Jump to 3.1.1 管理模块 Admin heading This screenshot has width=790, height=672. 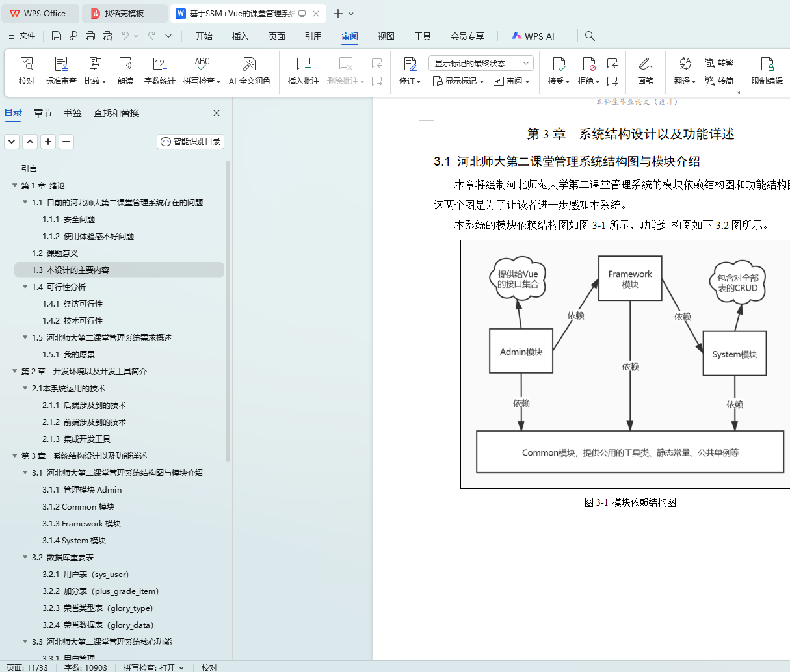point(82,489)
